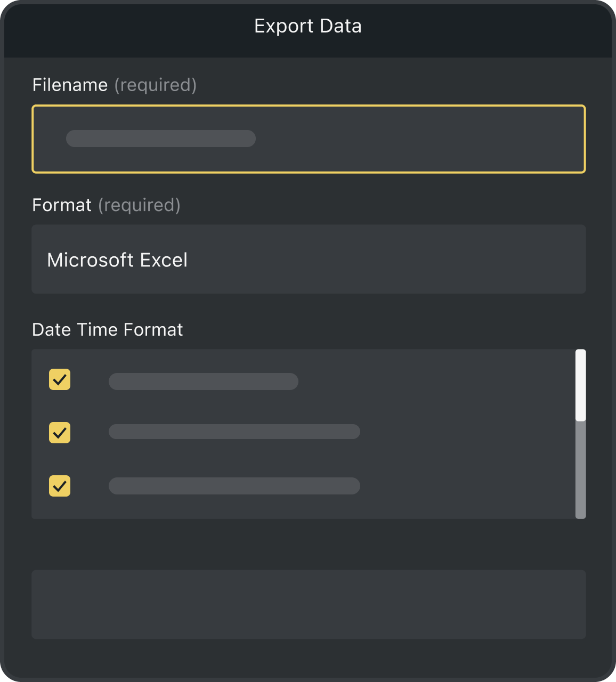This screenshot has width=616, height=682.
Task: Click the Export Data title bar
Action: (x=308, y=26)
